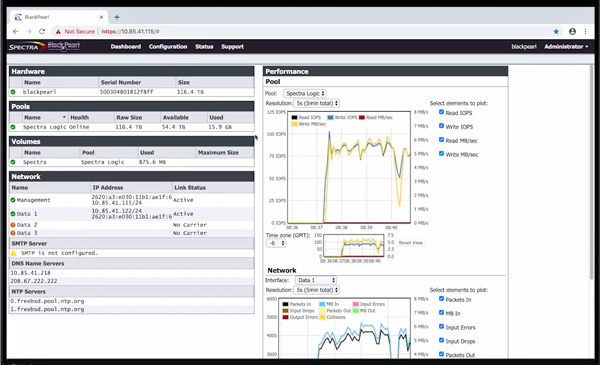
Task: Click DNS server 208.67.222.222
Action: tap(34, 281)
